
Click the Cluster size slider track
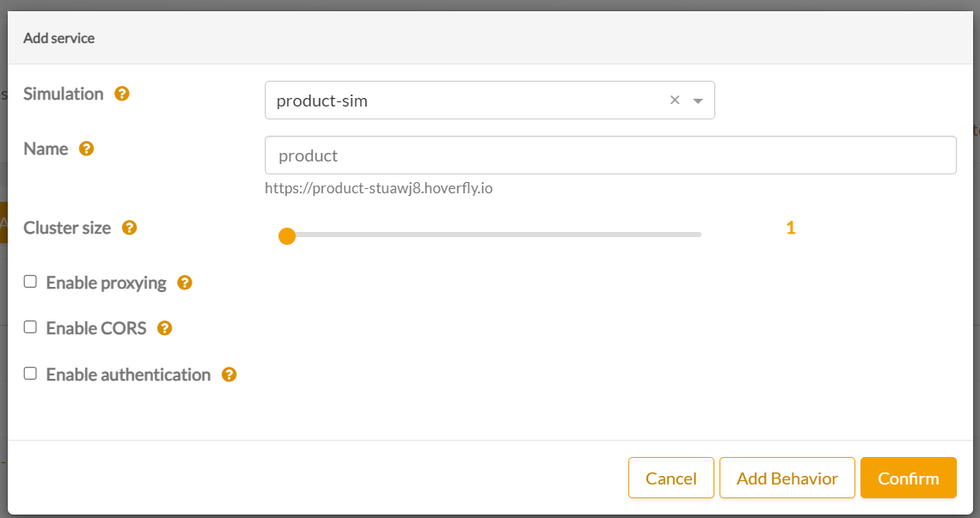(516, 235)
